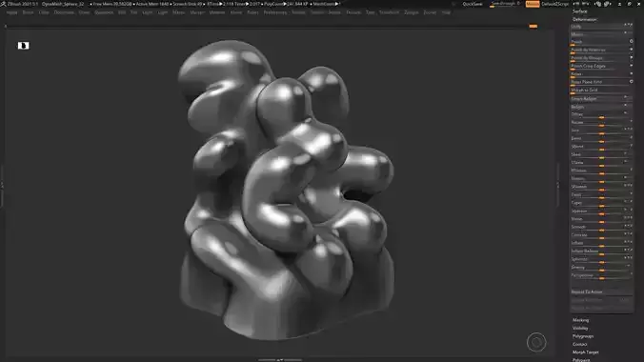Toggle the Polish mode circle icon
The height and width of the screenshot is (362, 644).
[x=632, y=41]
